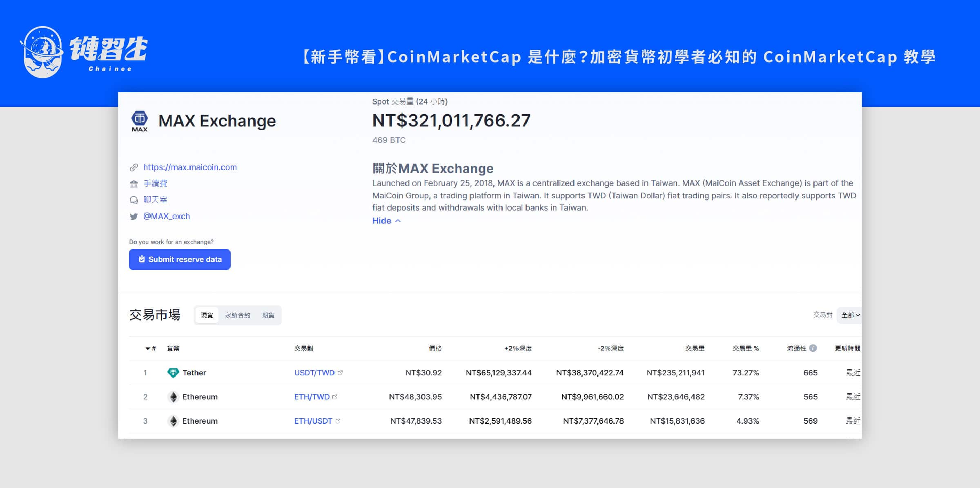Click the Chainee astronaut logo
The width and height of the screenshot is (980, 488).
pos(42,52)
